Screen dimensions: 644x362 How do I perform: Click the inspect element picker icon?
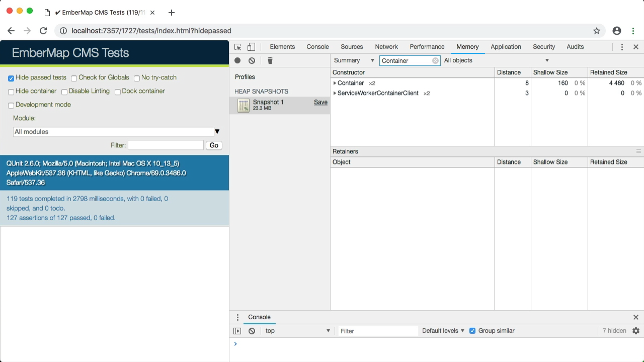pyautogui.click(x=238, y=47)
